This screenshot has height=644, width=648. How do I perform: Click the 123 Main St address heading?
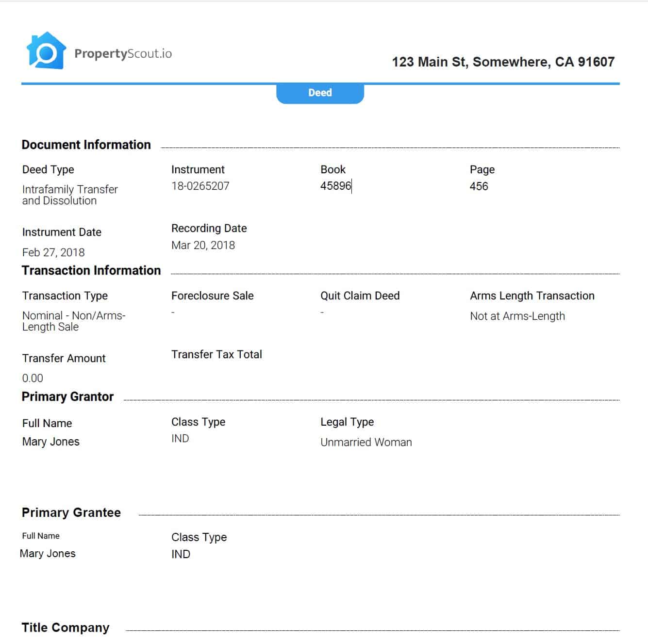pos(503,62)
